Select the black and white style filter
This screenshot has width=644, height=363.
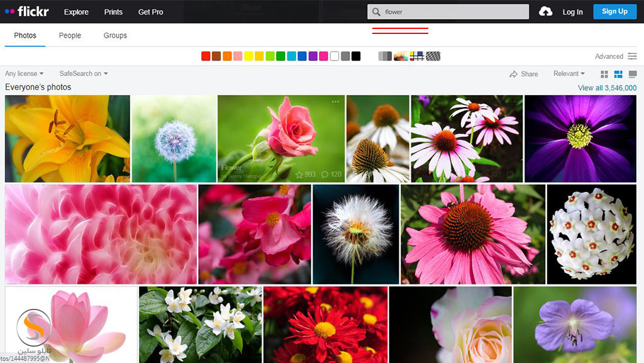pos(385,56)
